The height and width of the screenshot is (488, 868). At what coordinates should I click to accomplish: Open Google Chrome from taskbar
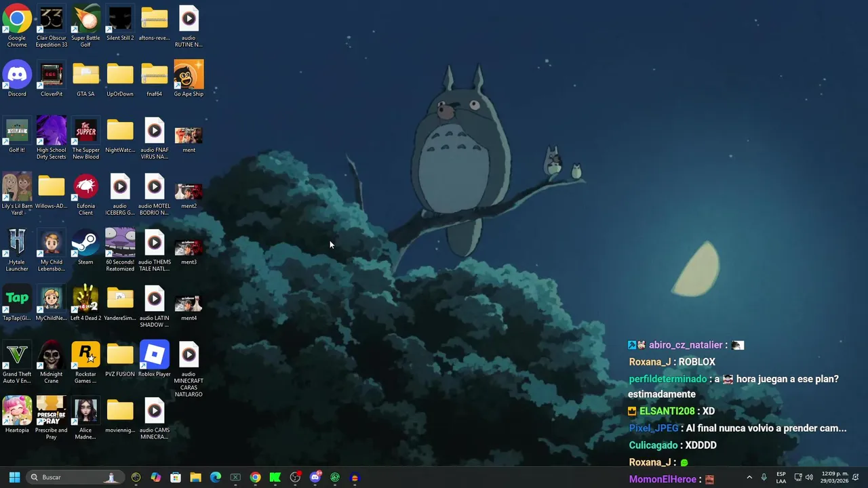tap(255, 477)
